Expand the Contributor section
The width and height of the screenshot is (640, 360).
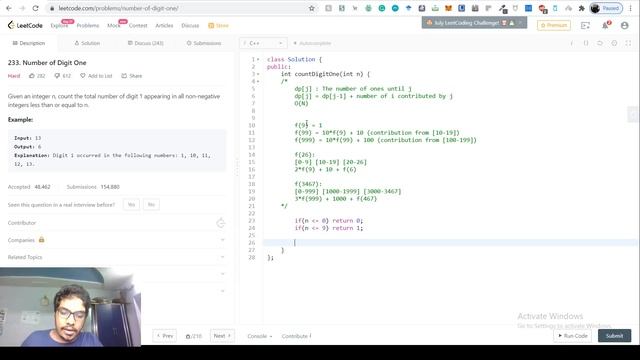116,223
